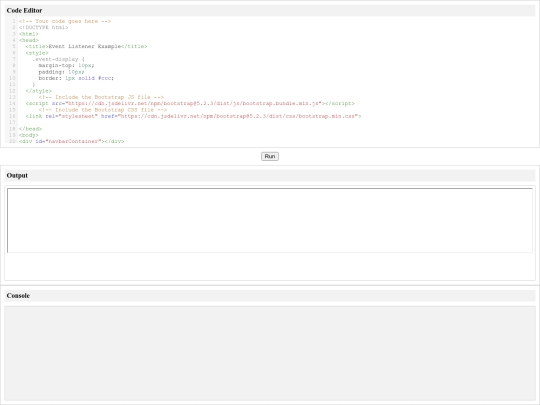
Task: Click the opening <head> tag line
Action: tap(29, 40)
